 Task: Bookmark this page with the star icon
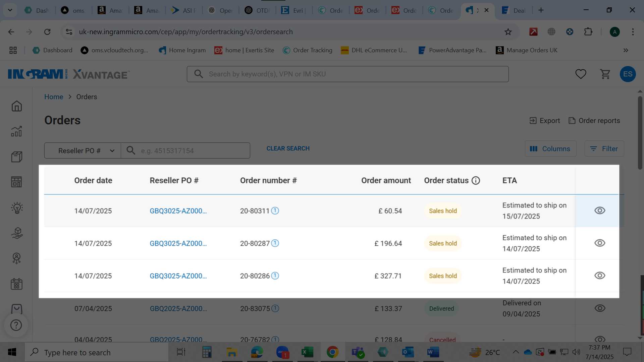(508, 32)
